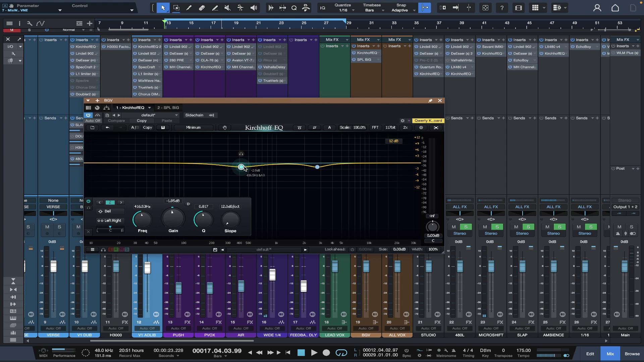Image resolution: width=644 pixels, height=362 pixels.
Task: Click the Listen speaker tool
Action: pos(254,8)
